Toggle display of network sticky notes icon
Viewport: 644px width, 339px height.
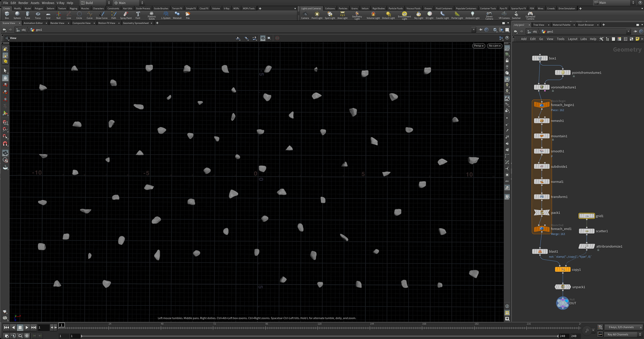pos(637,39)
